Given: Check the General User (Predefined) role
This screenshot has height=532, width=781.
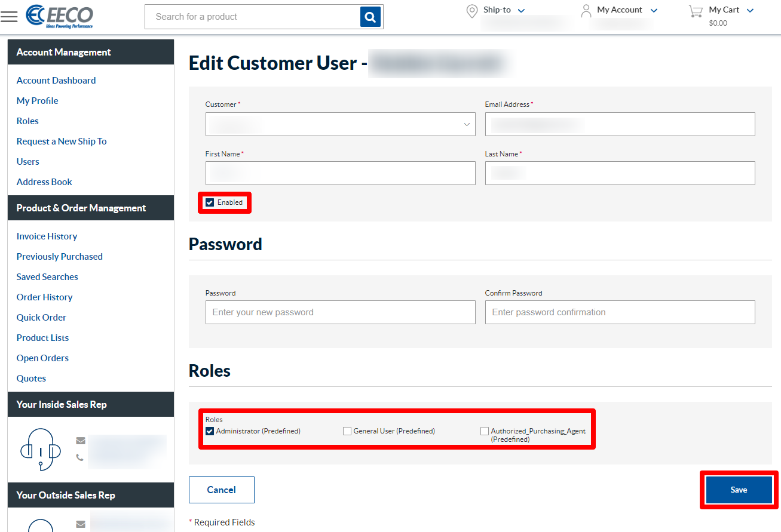Looking at the screenshot, I should click(x=347, y=430).
